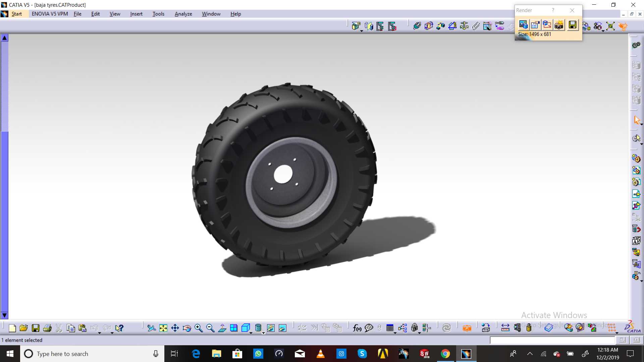
Task: Open the Analyze menu
Action: pos(183,14)
